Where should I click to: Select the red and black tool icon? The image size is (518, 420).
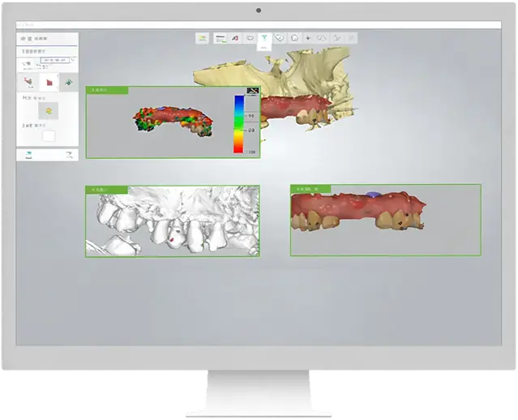coord(235,38)
